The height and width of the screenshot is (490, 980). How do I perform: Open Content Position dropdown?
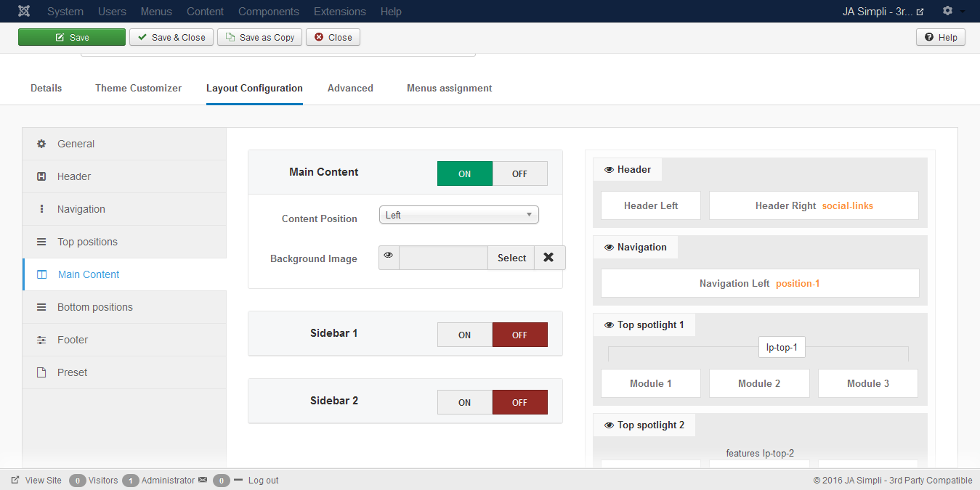[x=459, y=215]
